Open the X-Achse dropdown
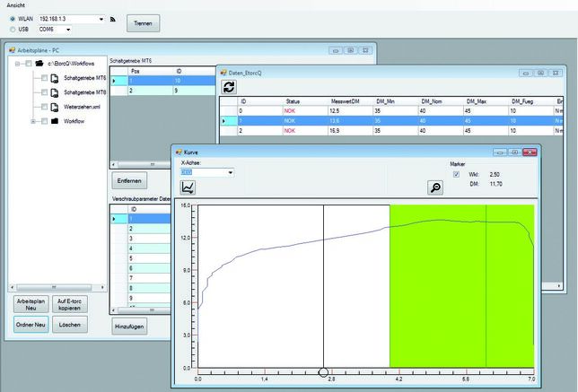 [x=230, y=171]
